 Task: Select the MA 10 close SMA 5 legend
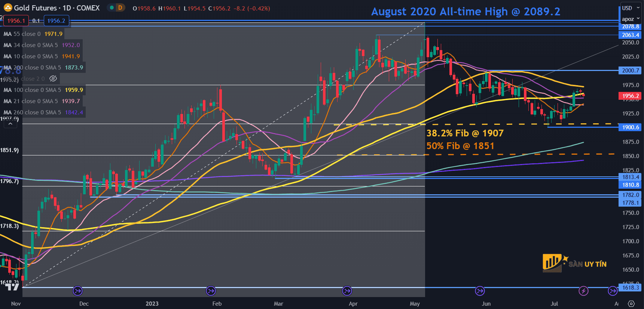pyautogui.click(x=42, y=56)
